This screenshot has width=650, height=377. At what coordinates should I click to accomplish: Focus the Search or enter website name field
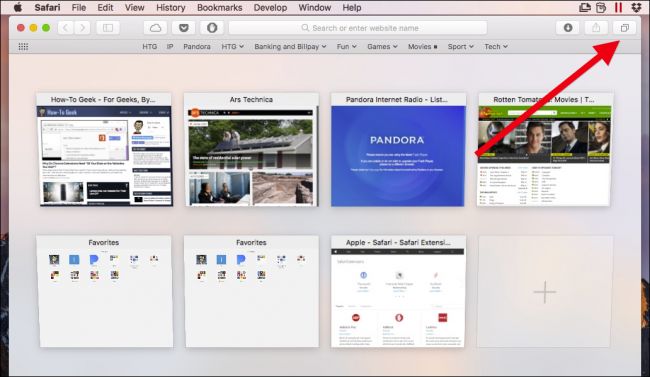coord(358,28)
